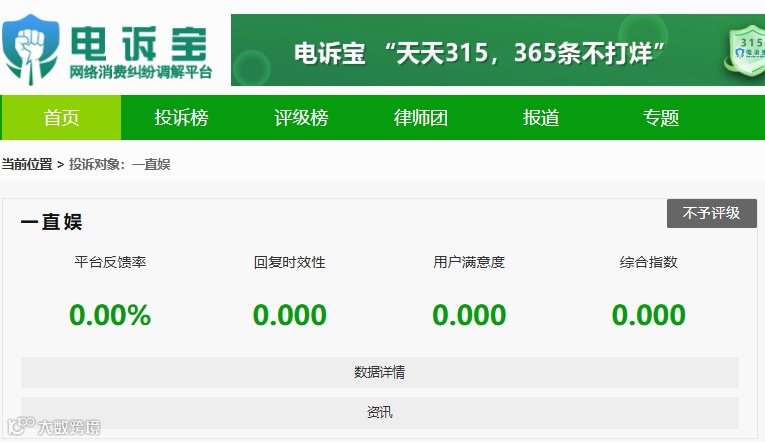Viewport: 765px width, 442px height.
Task: Click the 0.000 value under 用户满意度
Action: click(469, 315)
